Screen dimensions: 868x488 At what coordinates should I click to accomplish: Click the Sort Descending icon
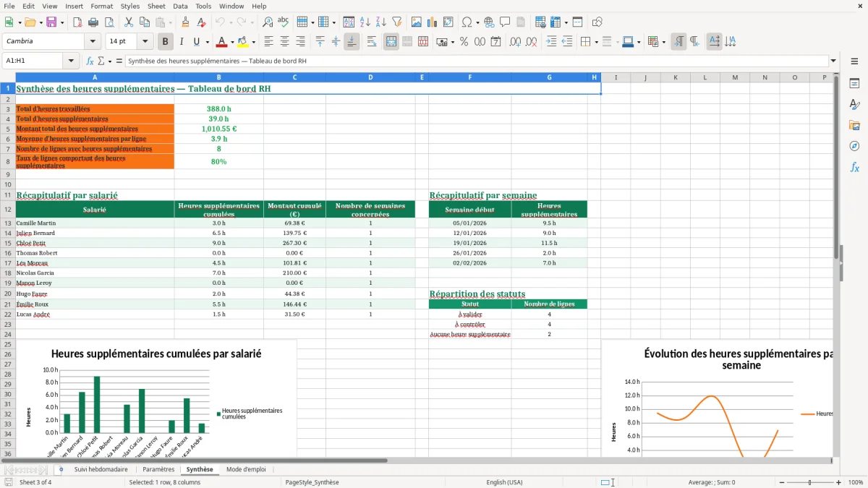pos(381,22)
